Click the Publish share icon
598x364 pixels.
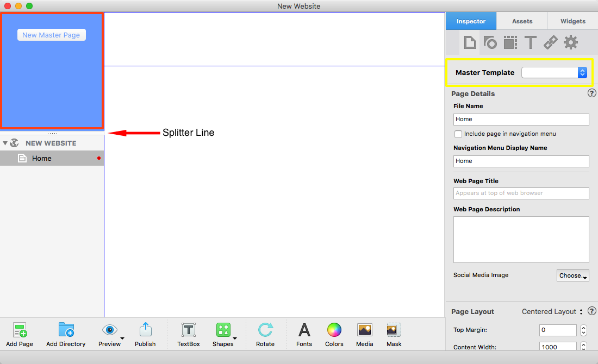145,330
